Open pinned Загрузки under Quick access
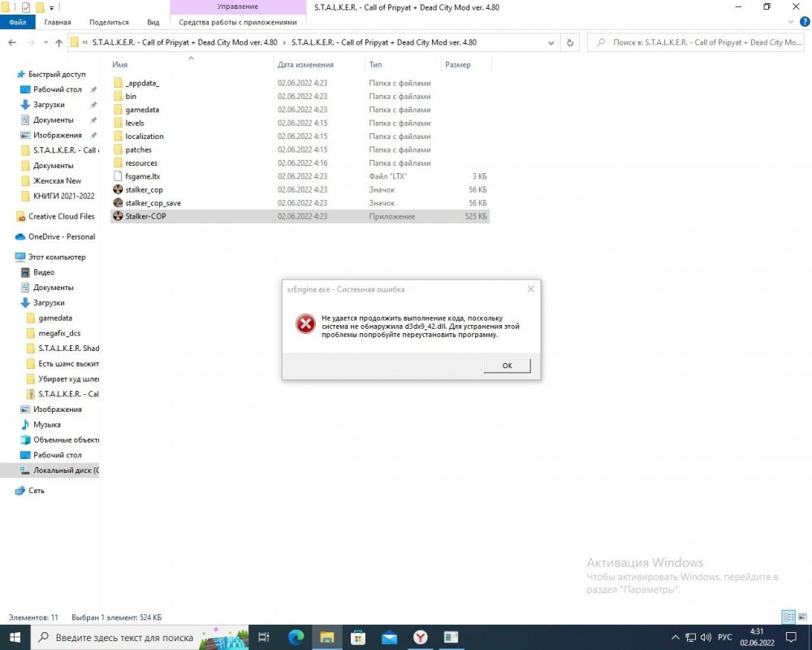The width and height of the screenshot is (812, 650). pyautogui.click(x=49, y=105)
